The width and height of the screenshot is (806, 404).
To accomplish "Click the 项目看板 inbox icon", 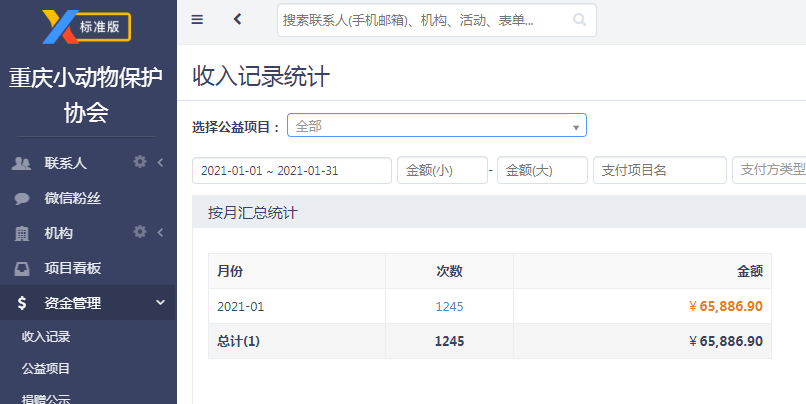I will point(22,268).
